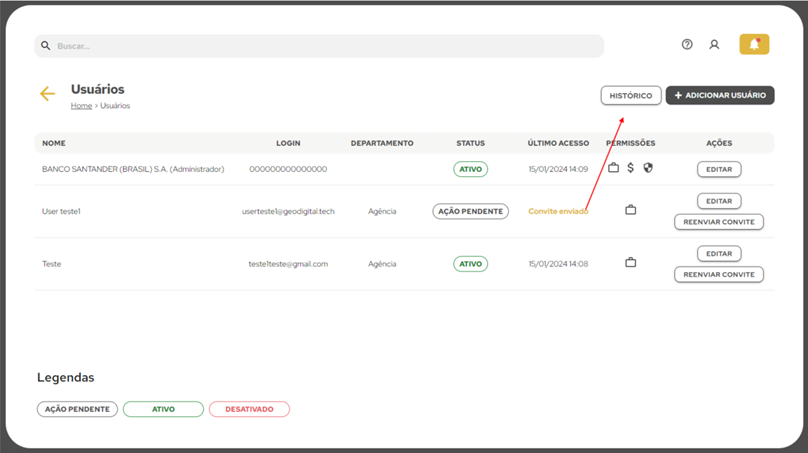The image size is (808, 453).
Task: Click the briefcase icon in Teste row
Action: [631, 263]
